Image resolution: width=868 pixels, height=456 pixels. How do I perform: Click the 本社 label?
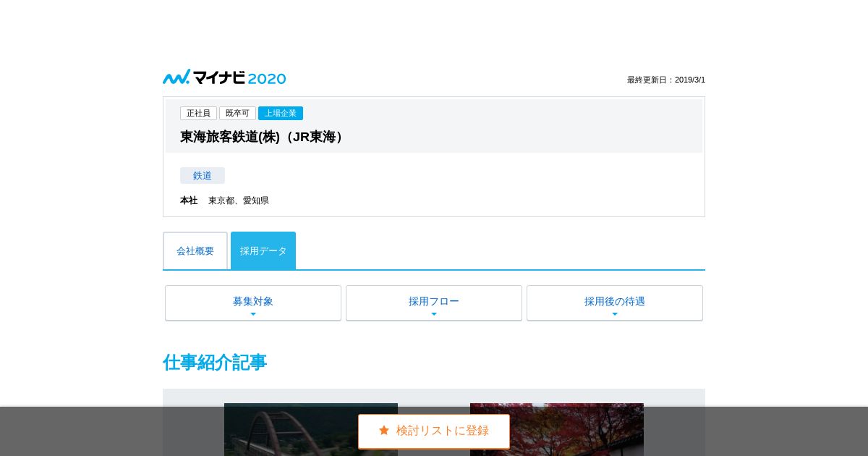pyautogui.click(x=189, y=200)
